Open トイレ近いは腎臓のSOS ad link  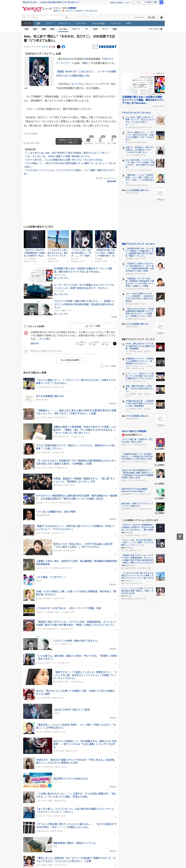click(x=56, y=512)
